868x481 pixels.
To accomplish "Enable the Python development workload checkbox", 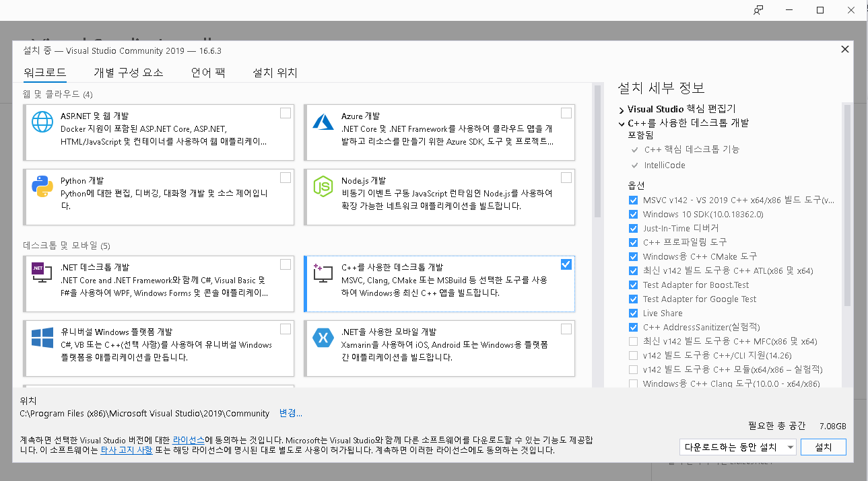I will click(x=286, y=178).
